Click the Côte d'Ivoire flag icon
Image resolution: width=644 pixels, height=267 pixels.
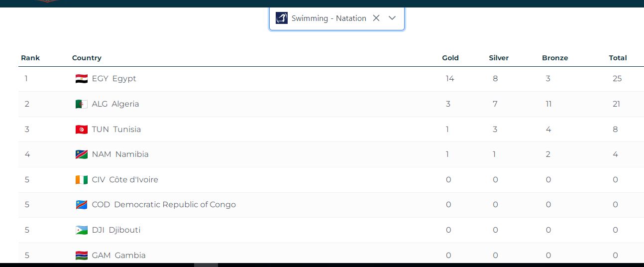coord(82,180)
